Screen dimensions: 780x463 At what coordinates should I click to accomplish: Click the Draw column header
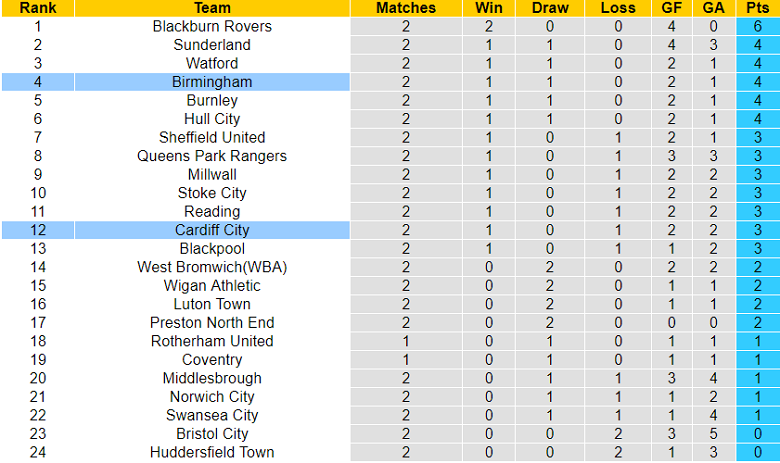coord(551,8)
